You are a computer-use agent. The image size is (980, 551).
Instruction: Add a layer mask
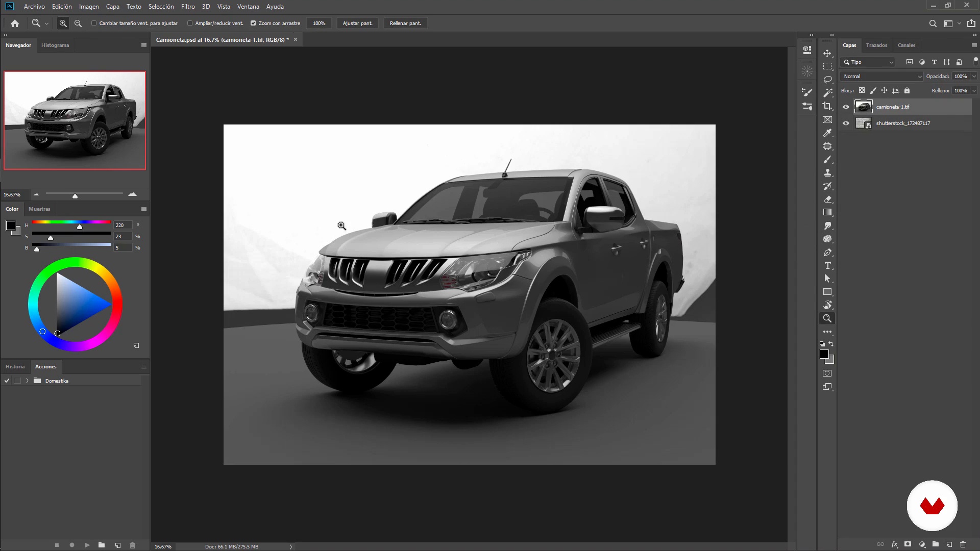point(908,544)
